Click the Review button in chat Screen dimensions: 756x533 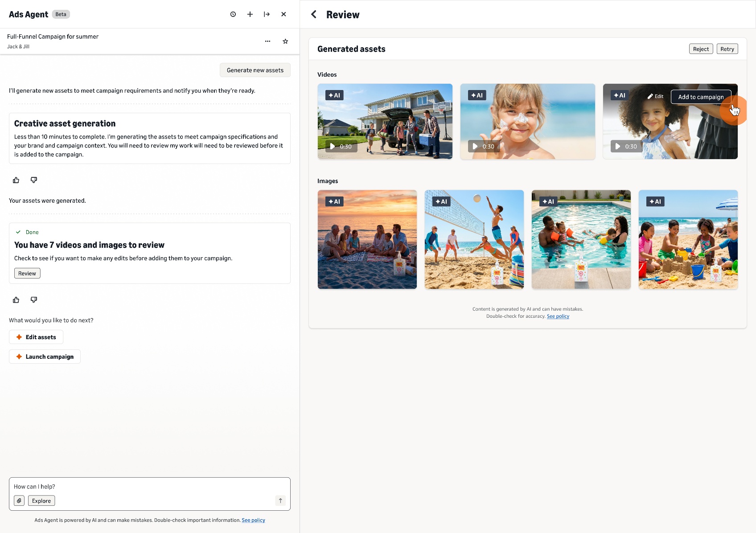(x=27, y=273)
